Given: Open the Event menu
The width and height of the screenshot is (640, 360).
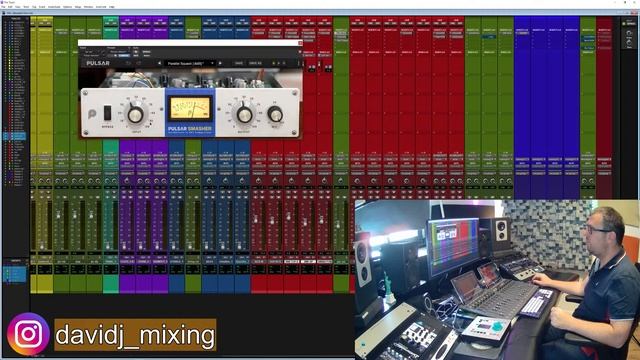Looking at the screenshot, I should 42,7.
